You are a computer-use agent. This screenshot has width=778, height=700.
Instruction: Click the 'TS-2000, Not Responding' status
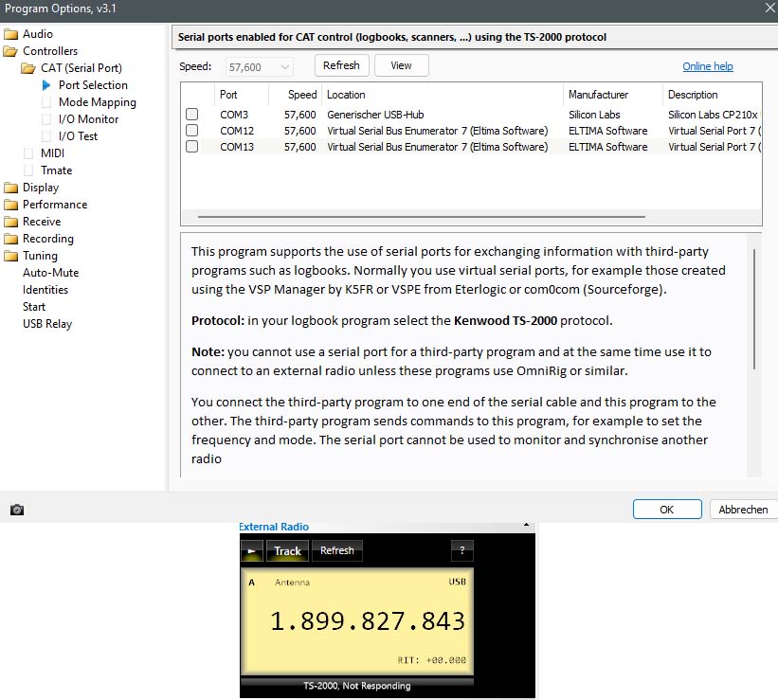(x=356, y=686)
